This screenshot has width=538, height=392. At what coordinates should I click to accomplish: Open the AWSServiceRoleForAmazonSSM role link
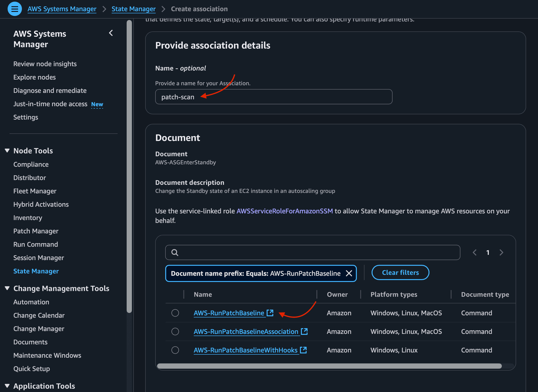[x=285, y=211]
